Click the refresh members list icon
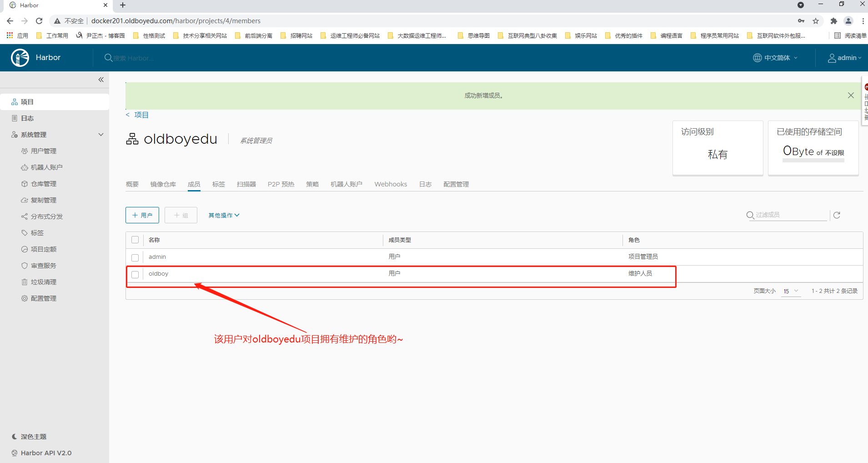 837,215
